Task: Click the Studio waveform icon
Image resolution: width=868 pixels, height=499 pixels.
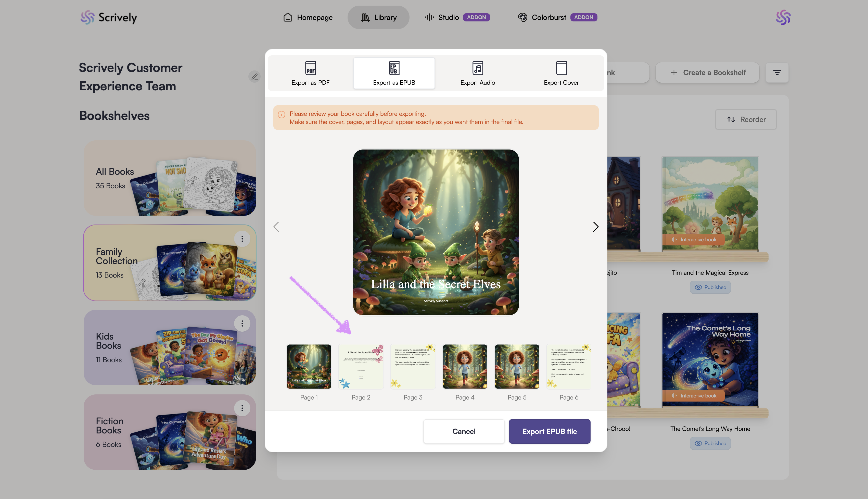Action: coord(429,18)
